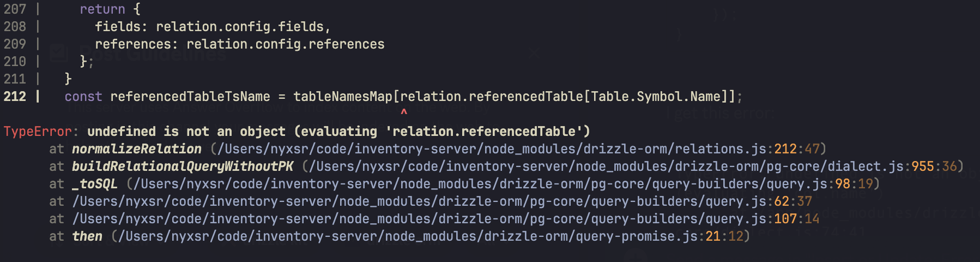The height and width of the screenshot is (262, 980).
Task: Click the red caret error marker
Action: [404, 112]
